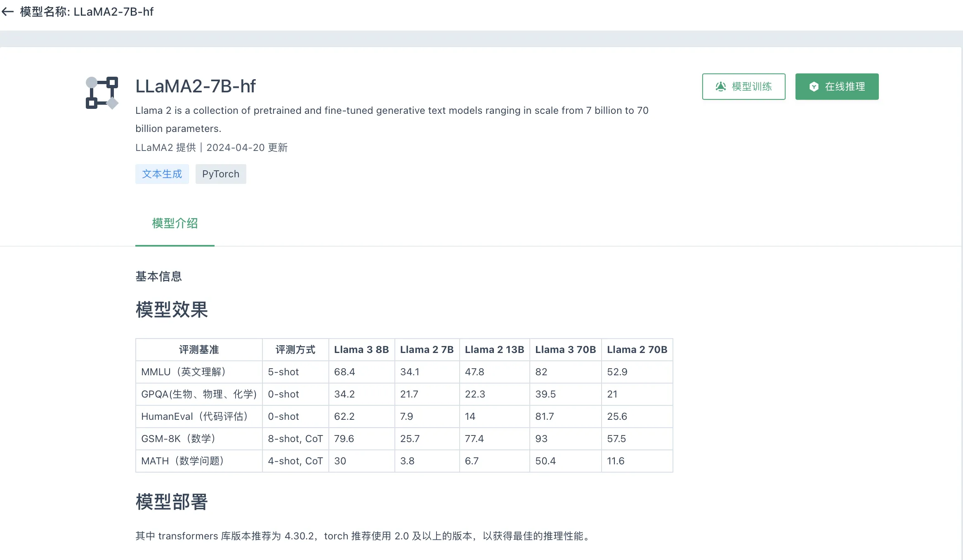963x560 pixels.
Task: Click the 21.7 GPQA value
Action: [x=409, y=394]
